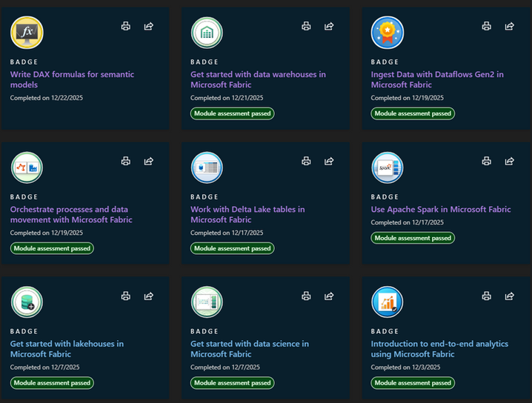
Task: Click 'Completed on 12/22/2025' text
Action: 47,98
